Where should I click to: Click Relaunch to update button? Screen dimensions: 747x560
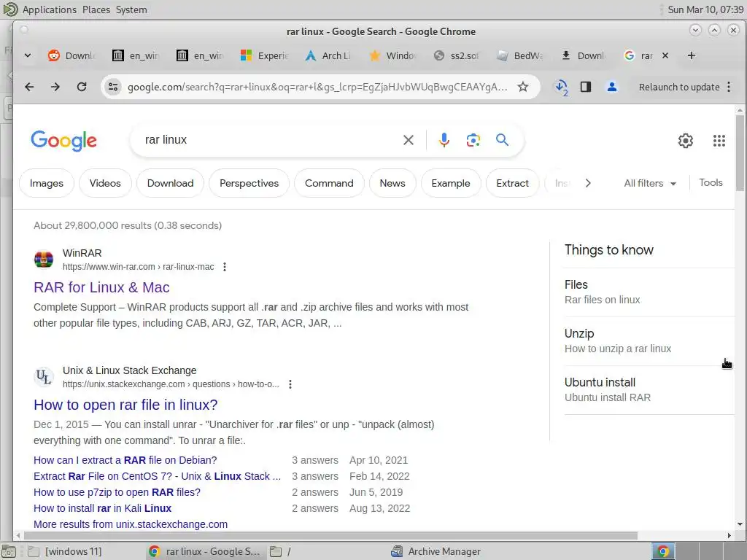tap(679, 87)
